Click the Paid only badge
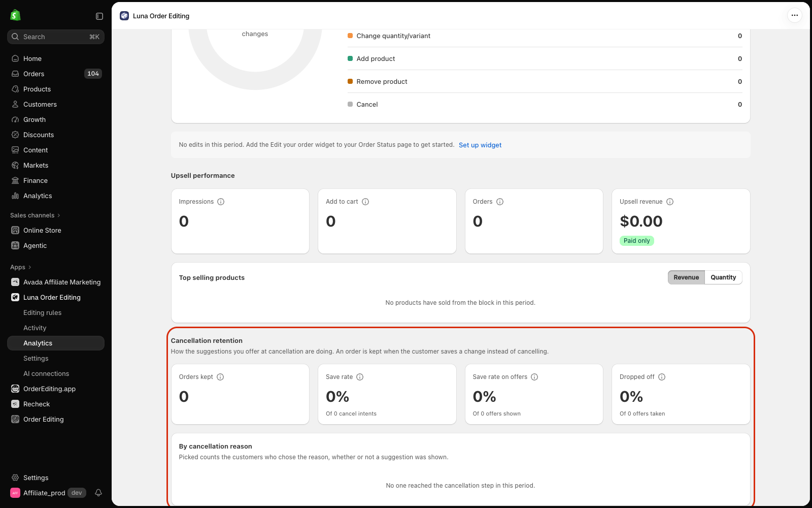Screen dimensions: 812x508 pos(636,241)
